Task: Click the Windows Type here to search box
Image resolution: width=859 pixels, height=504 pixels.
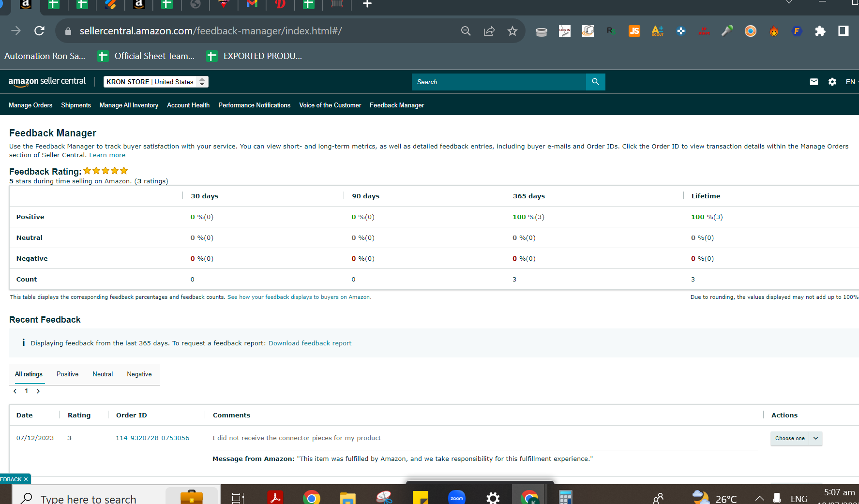Action: [x=88, y=498]
